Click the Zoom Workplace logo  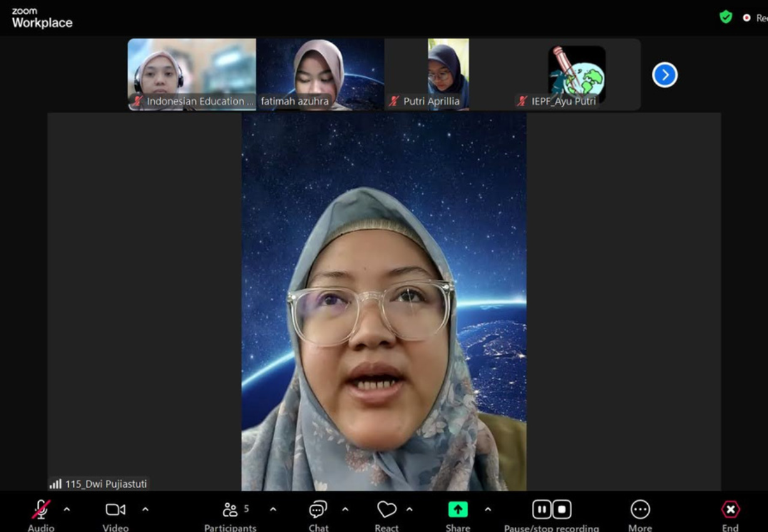[42, 18]
